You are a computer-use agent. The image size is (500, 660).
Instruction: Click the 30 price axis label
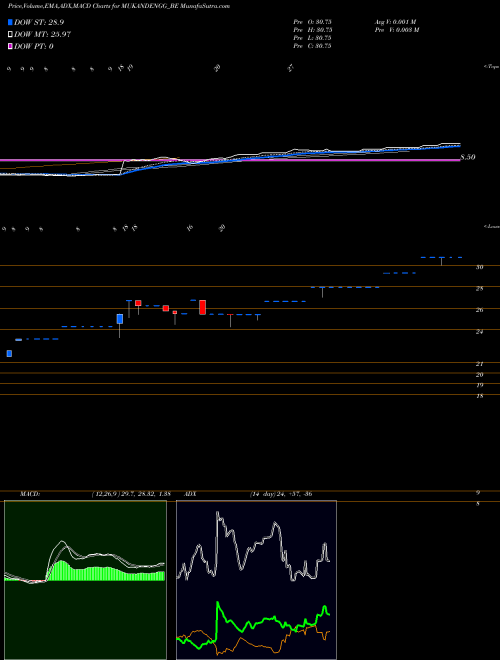[480, 267]
